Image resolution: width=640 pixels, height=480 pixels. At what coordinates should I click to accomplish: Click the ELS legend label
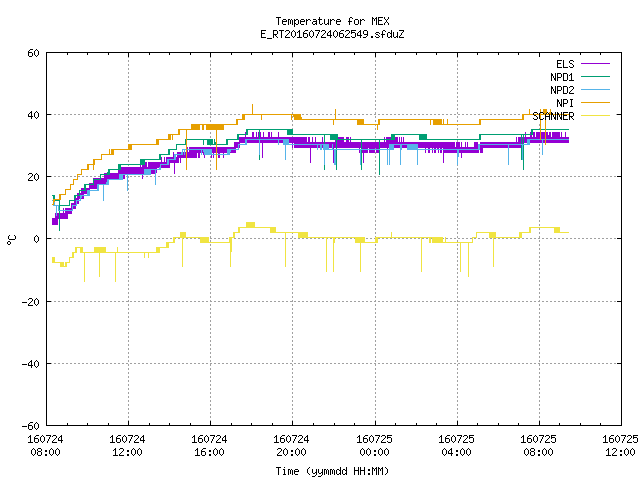tap(565, 64)
